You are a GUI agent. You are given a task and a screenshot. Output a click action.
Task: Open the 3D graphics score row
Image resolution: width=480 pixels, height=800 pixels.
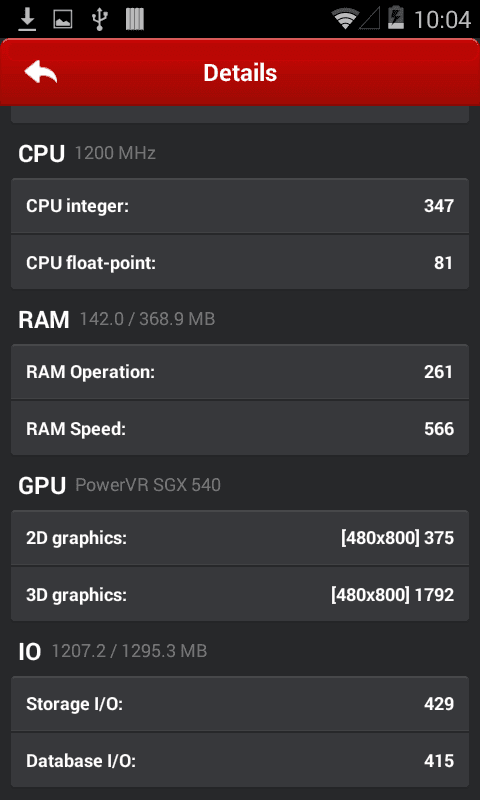(240, 594)
